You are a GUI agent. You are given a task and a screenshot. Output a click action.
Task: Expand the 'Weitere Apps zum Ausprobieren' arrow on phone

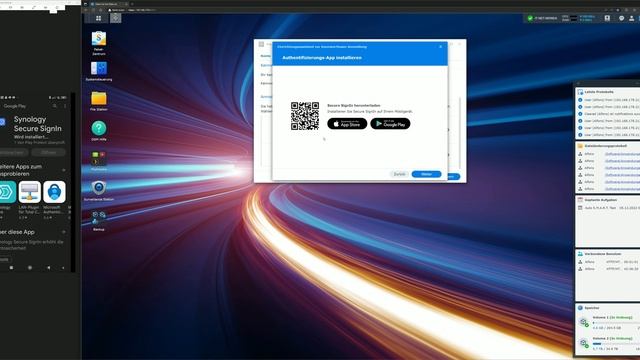point(64,170)
